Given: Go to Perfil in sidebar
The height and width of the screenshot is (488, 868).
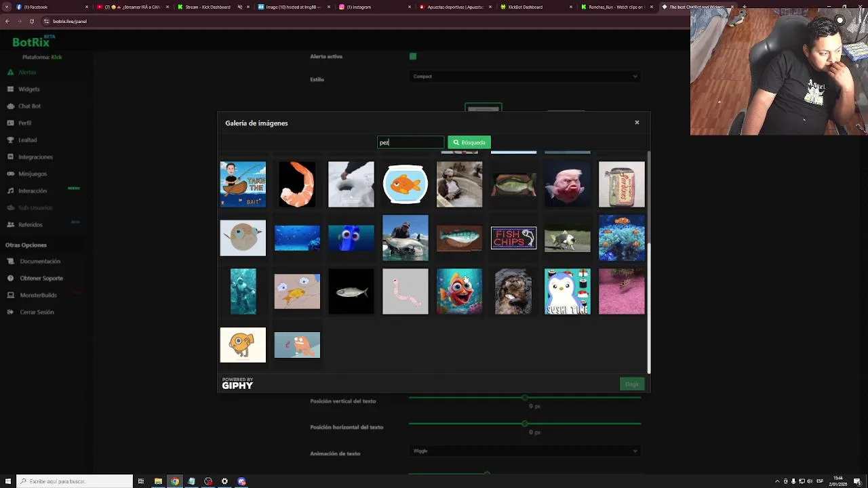Looking at the screenshot, I should click(x=24, y=123).
